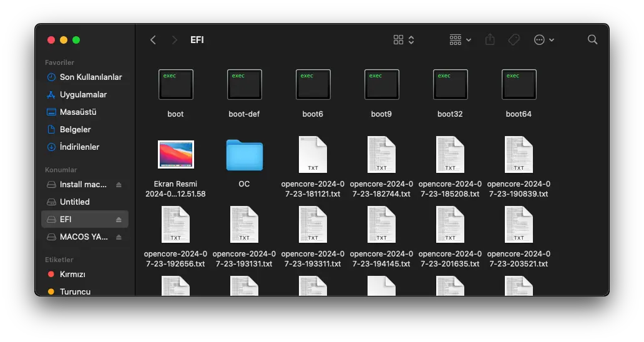Open the Finder search magnifier
Image resolution: width=644 pixels, height=342 pixels.
tap(592, 40)
